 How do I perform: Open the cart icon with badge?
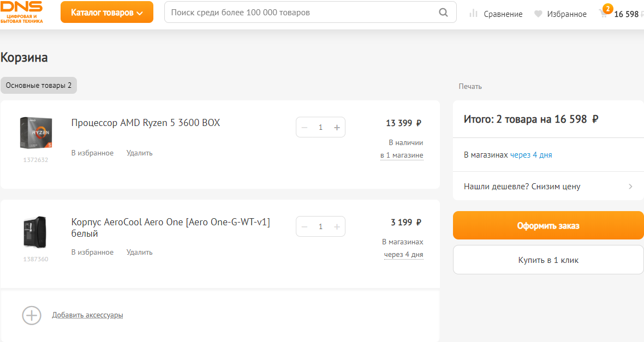coord(604,13)
